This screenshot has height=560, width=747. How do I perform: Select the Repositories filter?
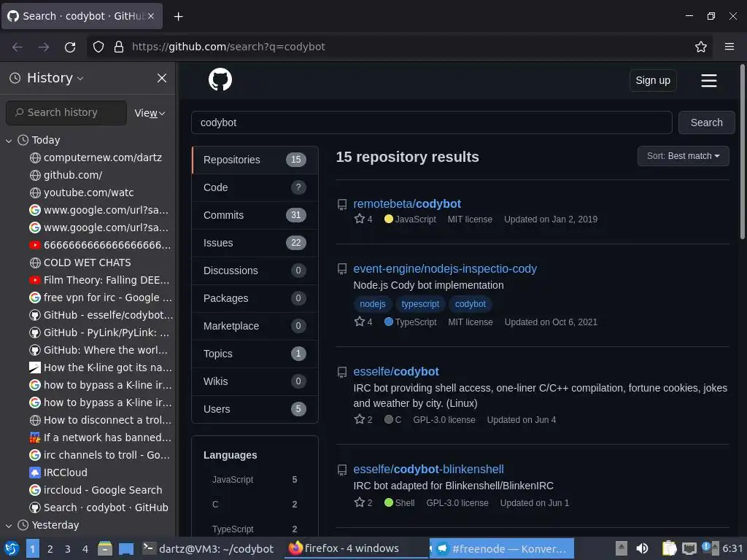(255, 160)
